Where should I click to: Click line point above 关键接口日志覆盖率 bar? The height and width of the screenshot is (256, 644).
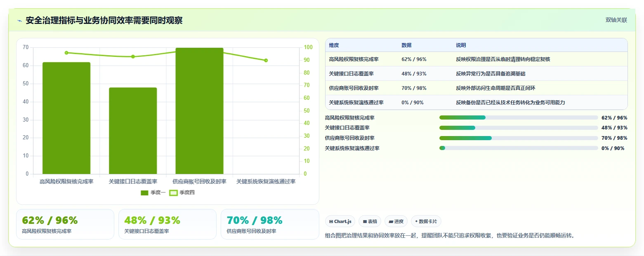click(133, 56)
